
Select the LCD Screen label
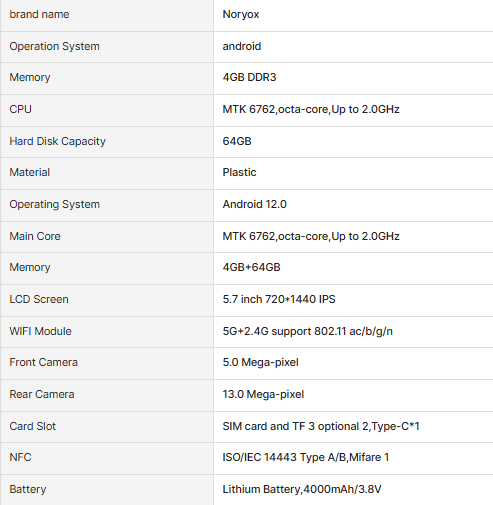coord(39,299)
